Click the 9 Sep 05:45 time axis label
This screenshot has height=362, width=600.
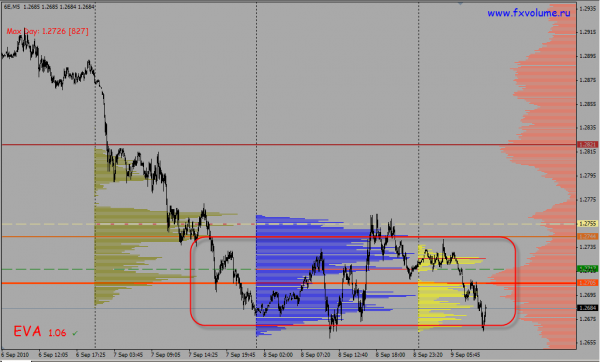pyautogui.click(x=465, y=355)
